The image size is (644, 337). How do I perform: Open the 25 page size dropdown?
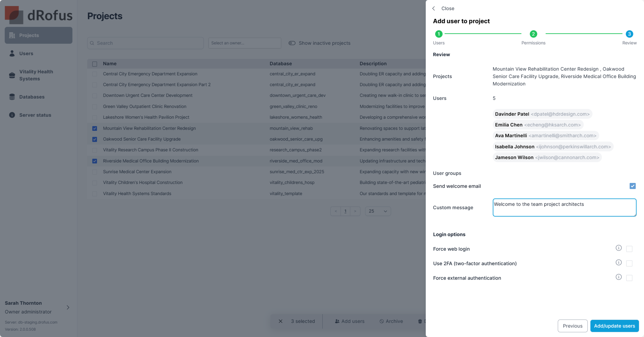378,211
